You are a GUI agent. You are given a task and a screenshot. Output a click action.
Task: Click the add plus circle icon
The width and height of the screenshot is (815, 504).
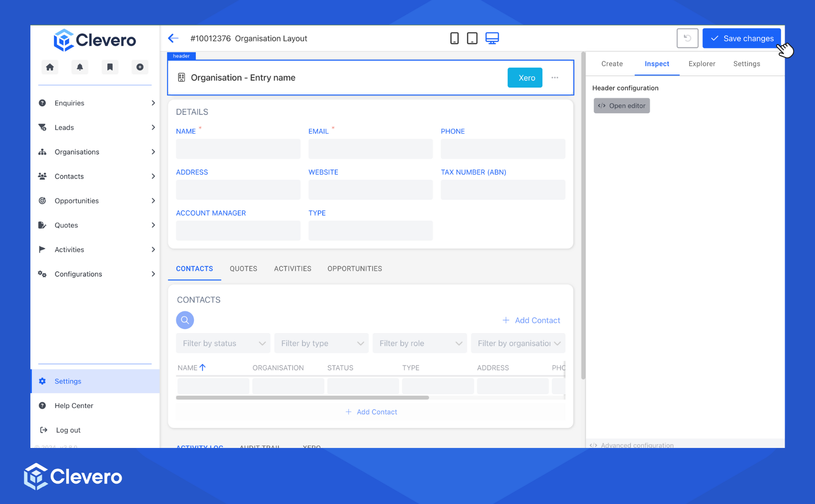[x=140, y=67]
